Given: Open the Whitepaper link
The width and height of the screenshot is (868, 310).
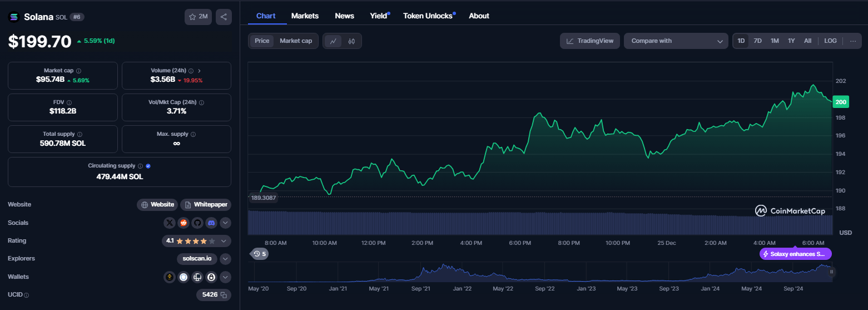Looking at the screenshot, I should pos(205,204).
